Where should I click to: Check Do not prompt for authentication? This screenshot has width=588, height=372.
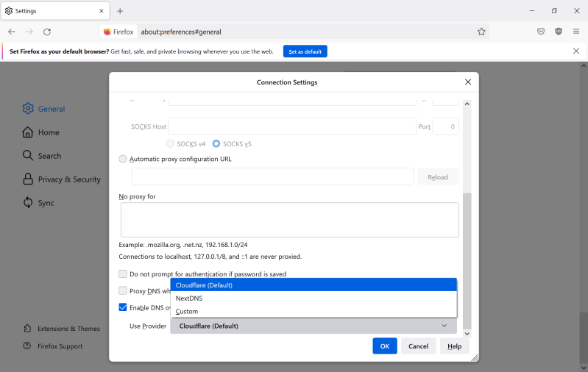coord(123,273)
